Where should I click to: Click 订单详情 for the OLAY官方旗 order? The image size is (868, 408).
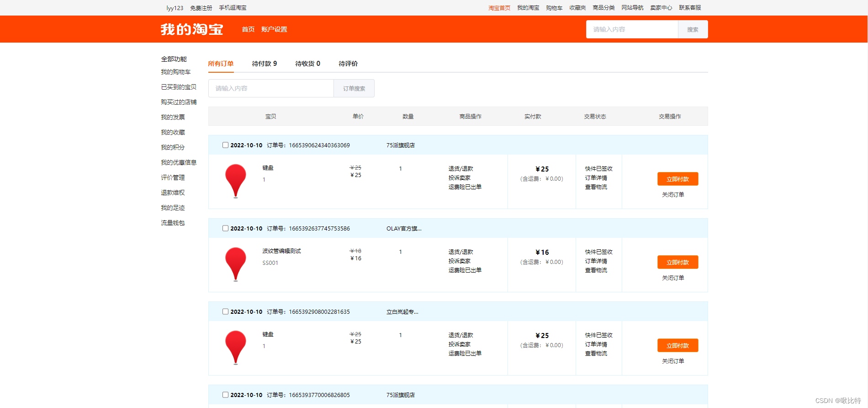(x=596, y=261)
